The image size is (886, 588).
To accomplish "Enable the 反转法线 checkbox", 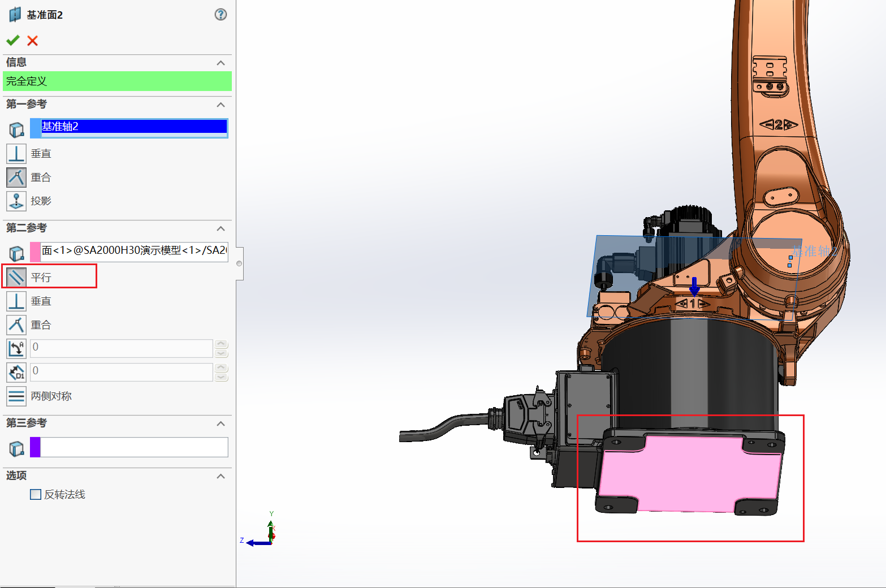I will coord(36,495).
